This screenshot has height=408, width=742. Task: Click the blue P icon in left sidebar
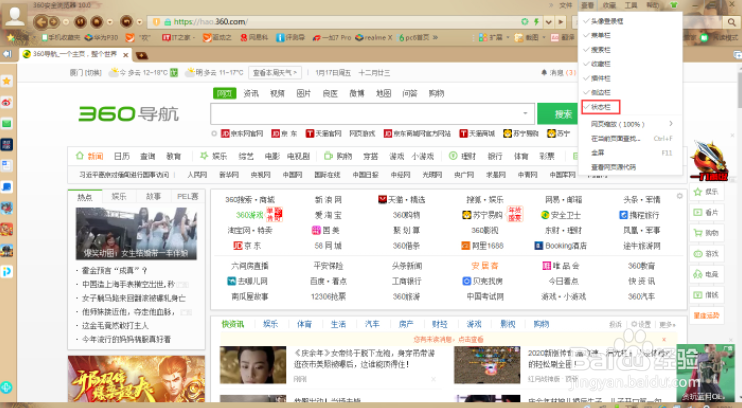point(7,272)
